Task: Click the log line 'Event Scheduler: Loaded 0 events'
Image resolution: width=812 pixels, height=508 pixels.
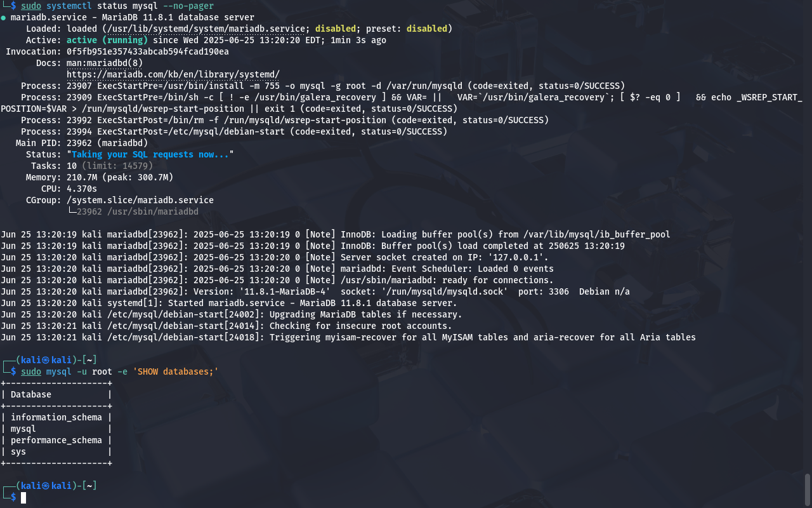Action: point(277,269)
